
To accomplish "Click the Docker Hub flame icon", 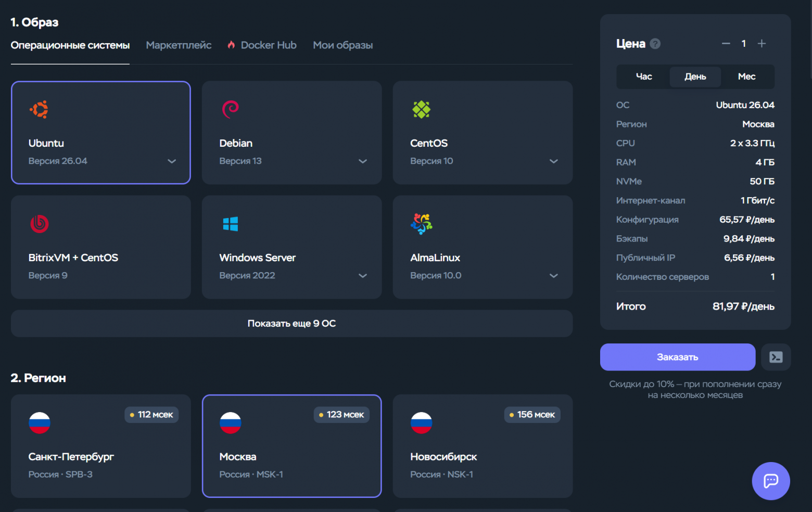I will 231,45.
